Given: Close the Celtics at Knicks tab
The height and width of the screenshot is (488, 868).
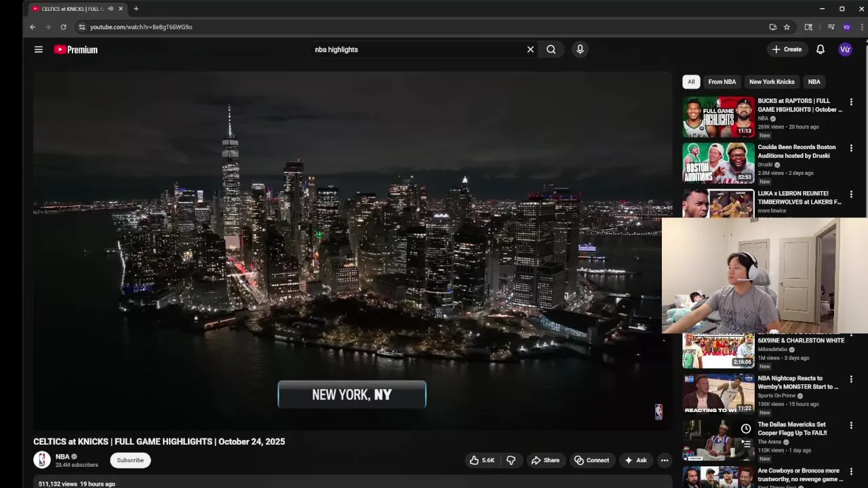Looking at the screenshot, I should click(121, 9).
